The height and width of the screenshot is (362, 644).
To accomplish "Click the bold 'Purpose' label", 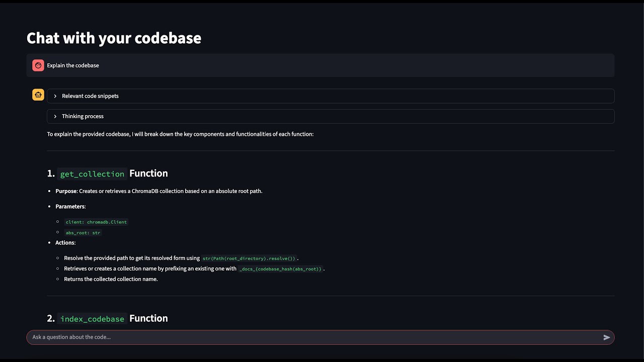I will coord(66,191).
